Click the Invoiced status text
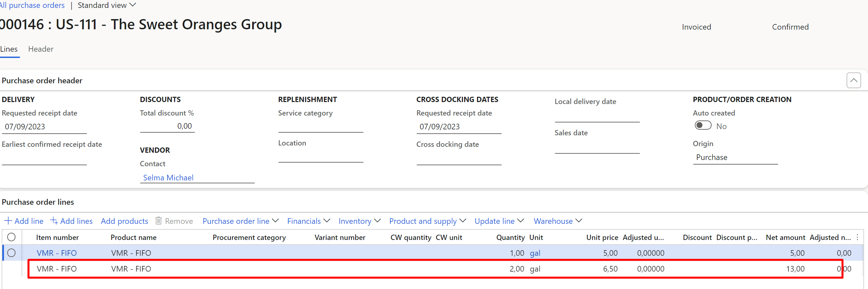Viewport: 868px width, 289px height. coord(696,27)
